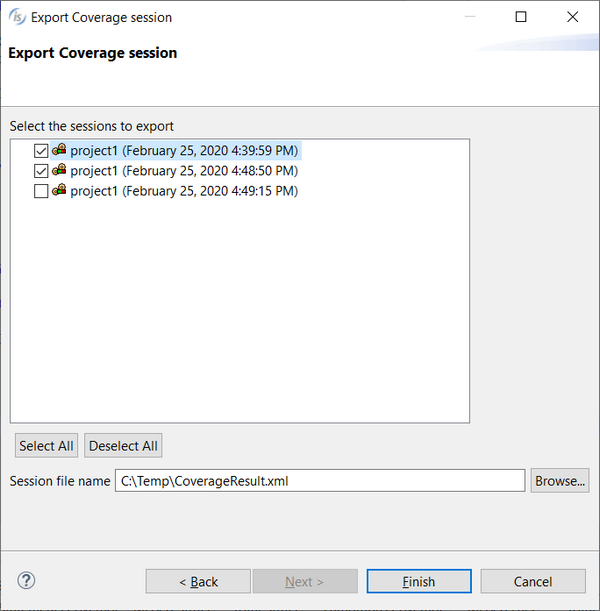Click the Select All button
Image resolution: width=600 pixels, height=611 pixels.
pos(46,445)
